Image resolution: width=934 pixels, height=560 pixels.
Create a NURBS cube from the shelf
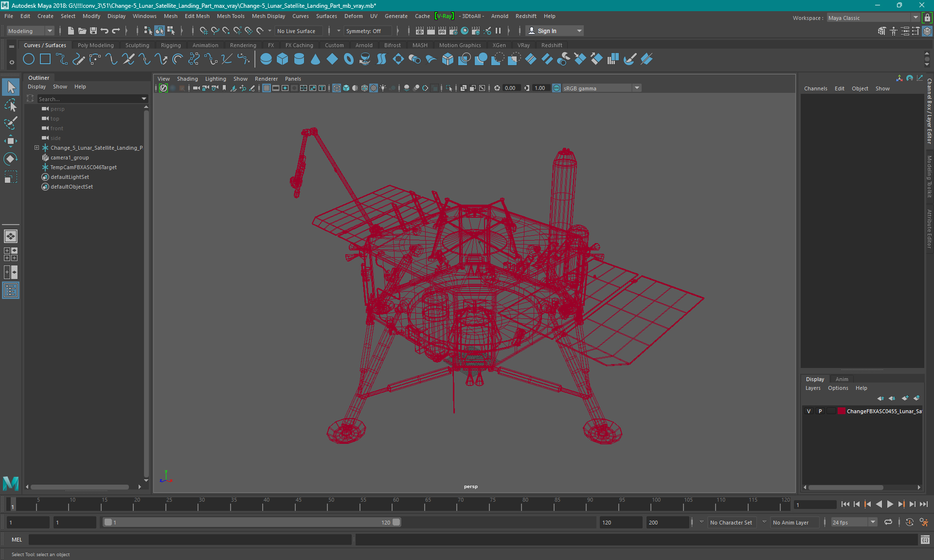[283, 59]
